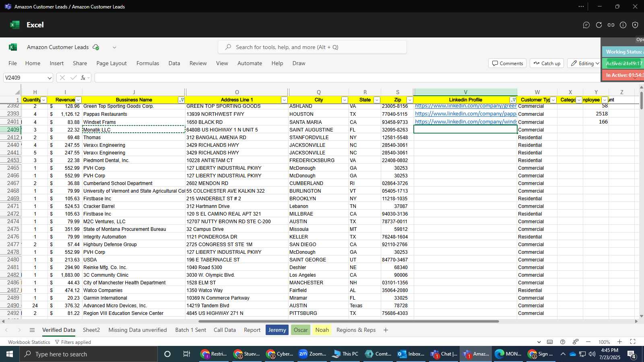Click the horizontal scrollbar thumb

pos(349,321)
